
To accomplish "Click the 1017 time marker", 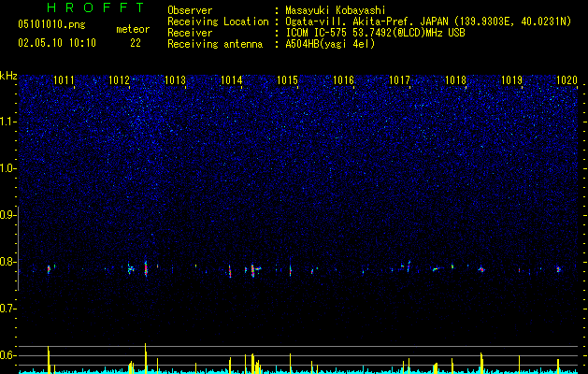I will pyautogui.click(x=400, y=79).
